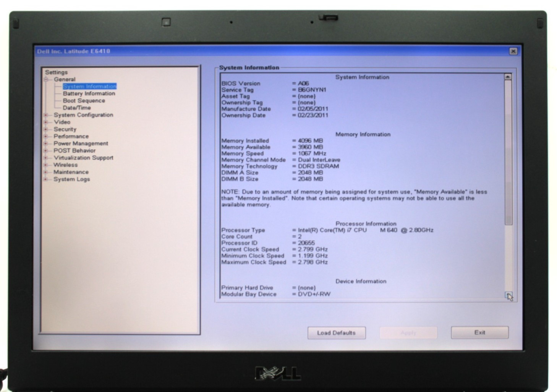Screen dimensions: 557x392
Task: Click the Current Clock Speed value 2.799 GHz
Action: click(x=313, y=250)
